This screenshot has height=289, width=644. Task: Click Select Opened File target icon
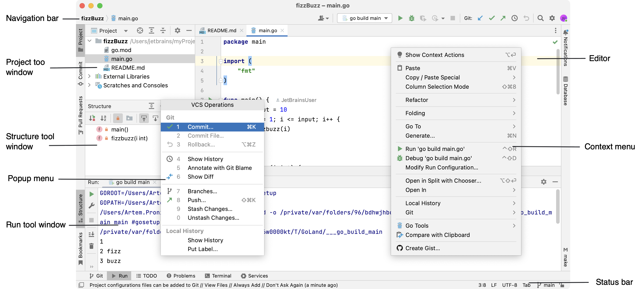[x=140, y=30]
